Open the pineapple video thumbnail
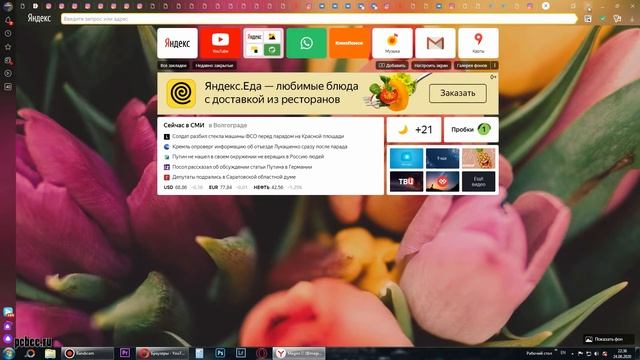The image size is (640, 360). tap(478, 158)
